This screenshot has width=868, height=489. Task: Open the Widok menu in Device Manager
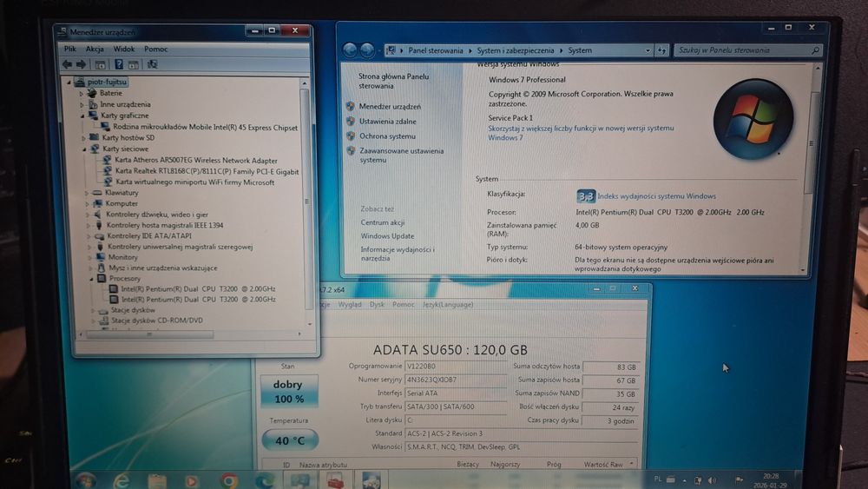[x=123, y=49]
